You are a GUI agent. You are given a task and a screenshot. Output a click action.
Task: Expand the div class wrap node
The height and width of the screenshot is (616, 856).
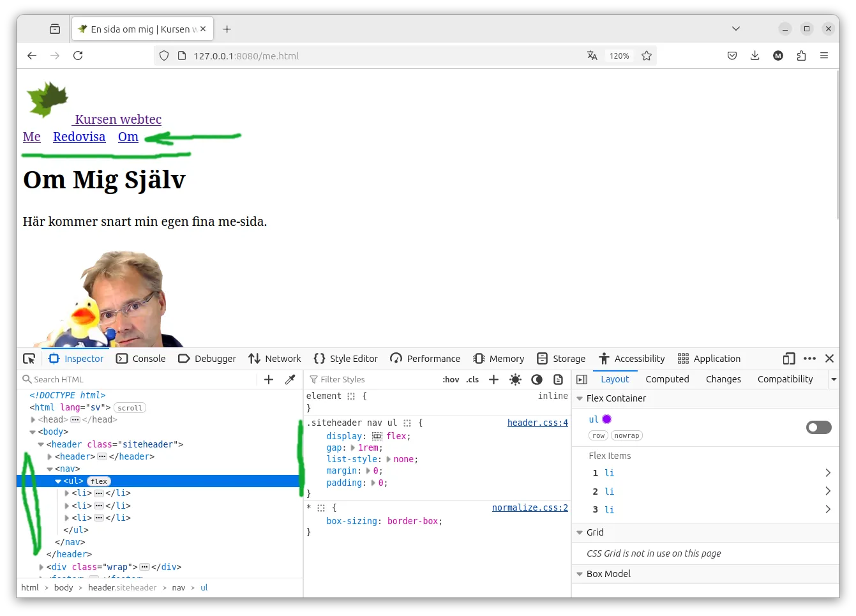click(x=41, y=567)
